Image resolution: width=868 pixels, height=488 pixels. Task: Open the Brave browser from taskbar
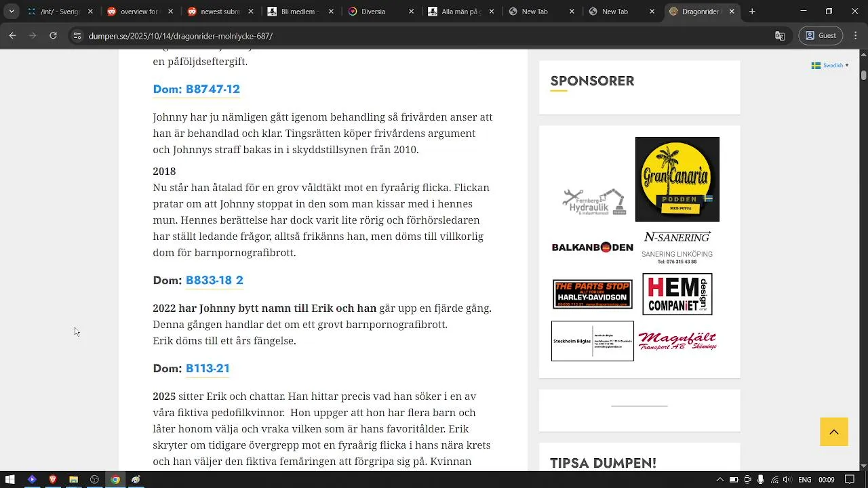[x=53, y=480]
